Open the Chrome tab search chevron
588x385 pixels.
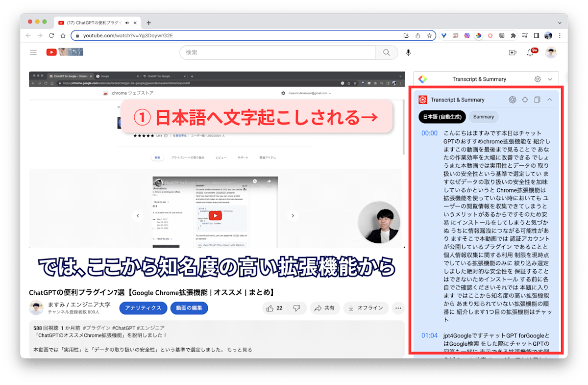(x=560, y=23)
